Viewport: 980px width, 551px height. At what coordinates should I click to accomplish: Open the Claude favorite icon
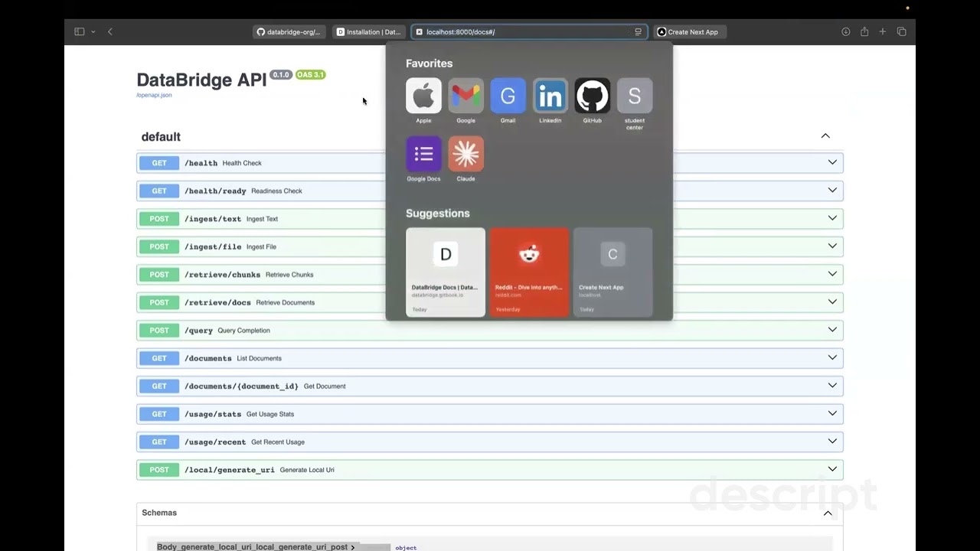(x=465, y=154)
